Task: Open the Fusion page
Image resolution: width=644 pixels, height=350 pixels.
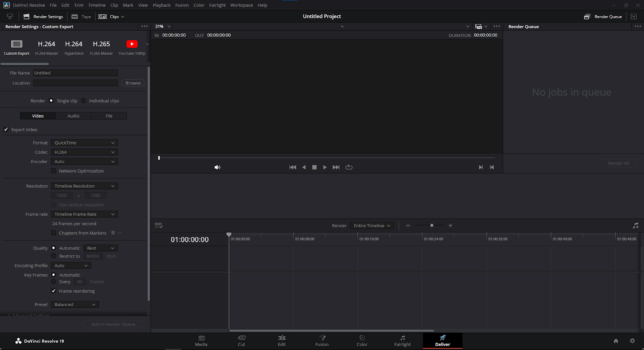Action: [322, 341]
